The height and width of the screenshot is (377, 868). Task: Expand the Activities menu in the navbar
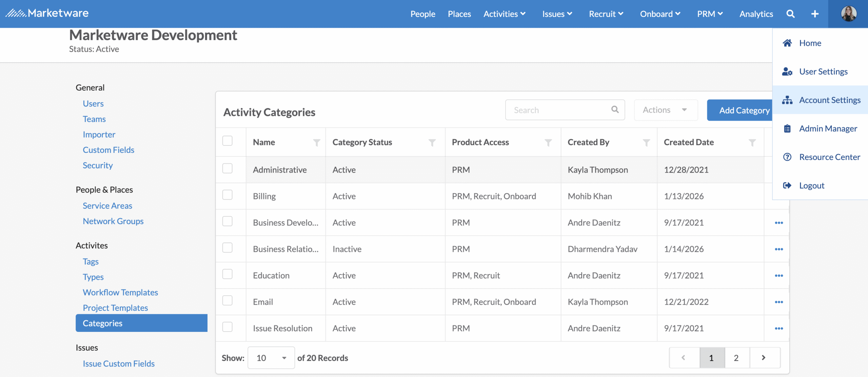tap(504, 14)
